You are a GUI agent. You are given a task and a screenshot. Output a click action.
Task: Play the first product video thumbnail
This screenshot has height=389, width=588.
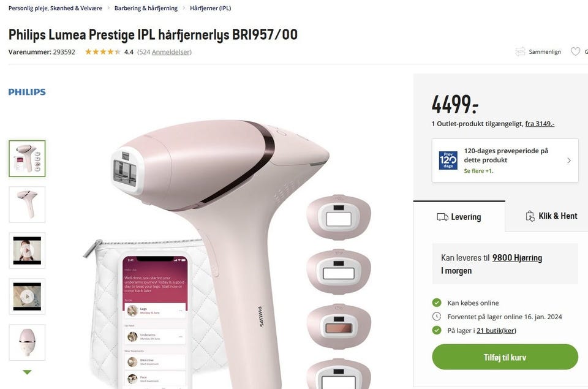(x=27, y=251)
